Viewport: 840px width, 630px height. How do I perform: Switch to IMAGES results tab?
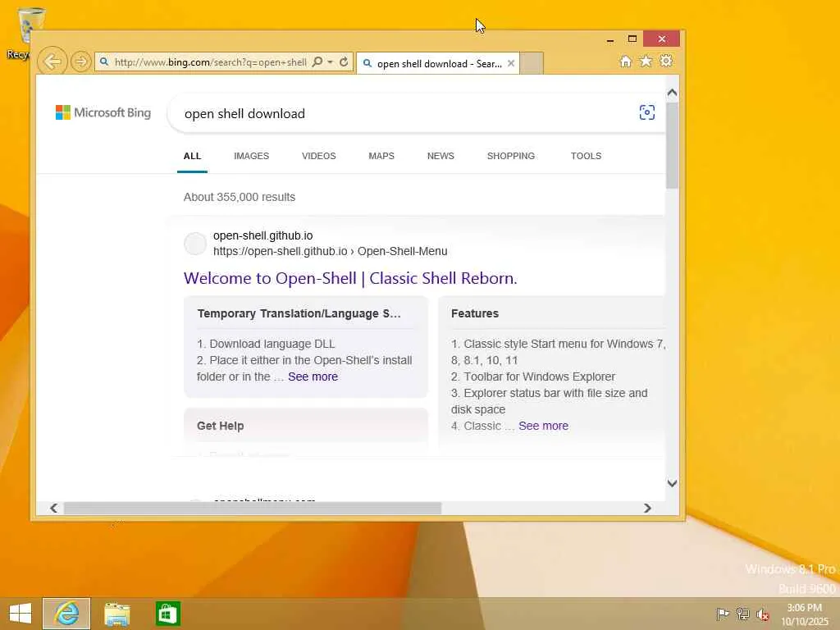click(251, 156)
